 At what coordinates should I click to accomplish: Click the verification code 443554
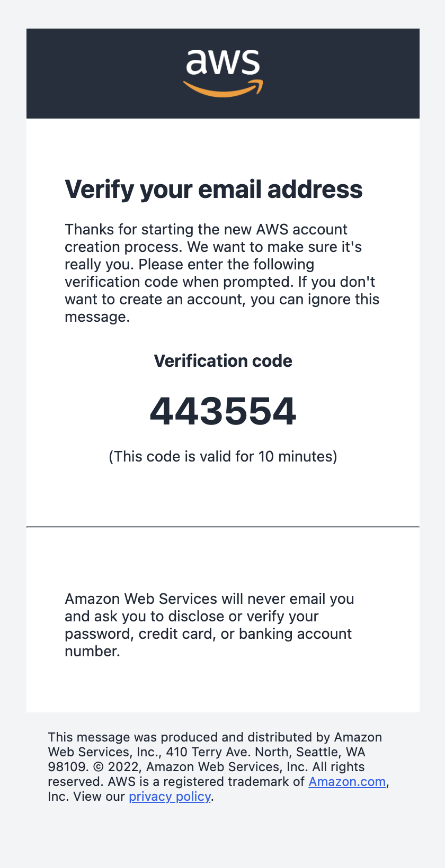222,411
